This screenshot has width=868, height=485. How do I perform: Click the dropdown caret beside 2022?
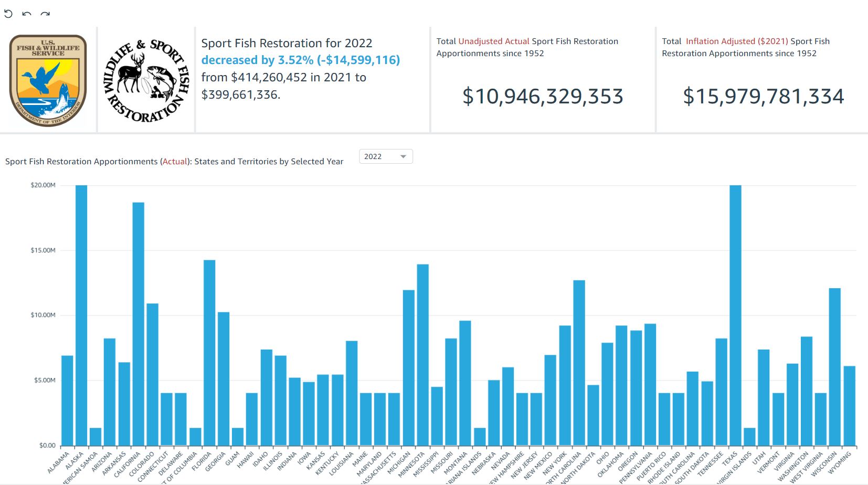coord(403,156)
